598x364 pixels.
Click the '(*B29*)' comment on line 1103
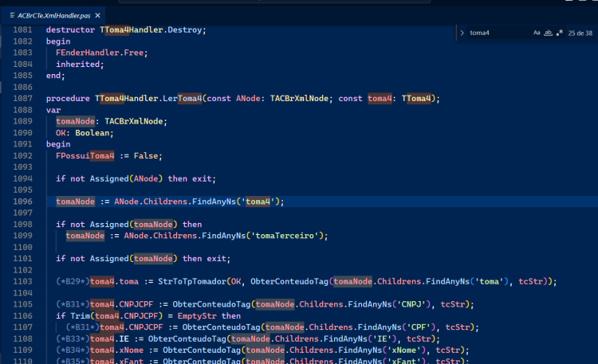click(x=73, y=281)
